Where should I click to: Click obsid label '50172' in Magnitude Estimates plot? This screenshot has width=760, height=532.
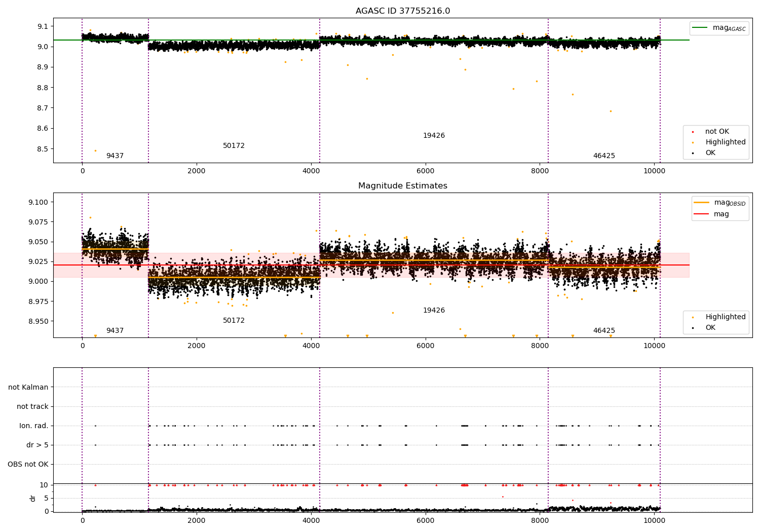(234, 321)
